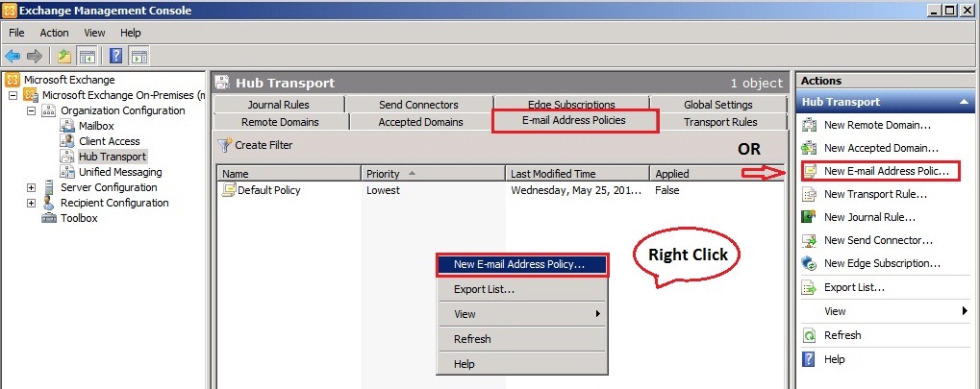Viewport: 980px width, 389px height.
Task: Switch to the Accepted Domains tab
Action: [x=420, y=122]
